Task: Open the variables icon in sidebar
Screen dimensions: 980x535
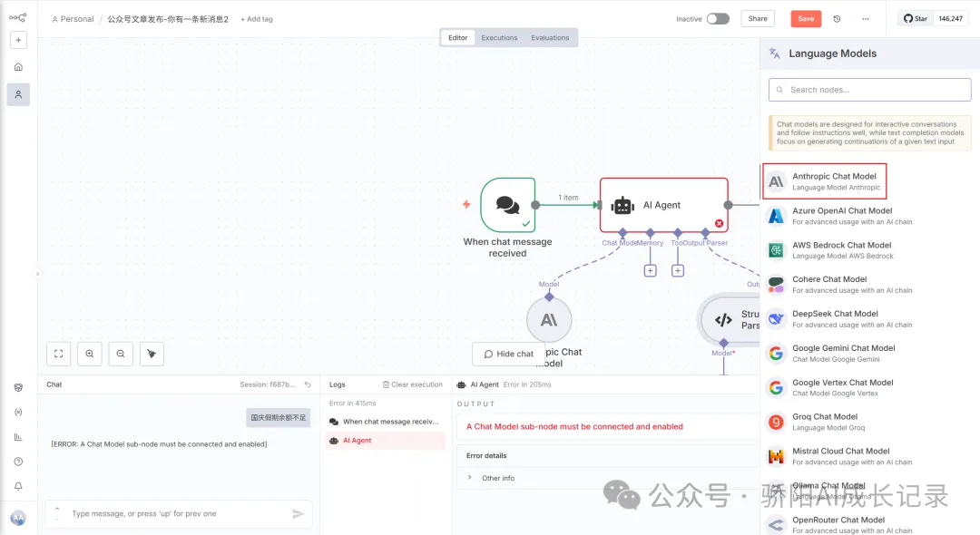Action: click(x=18, y=412)
